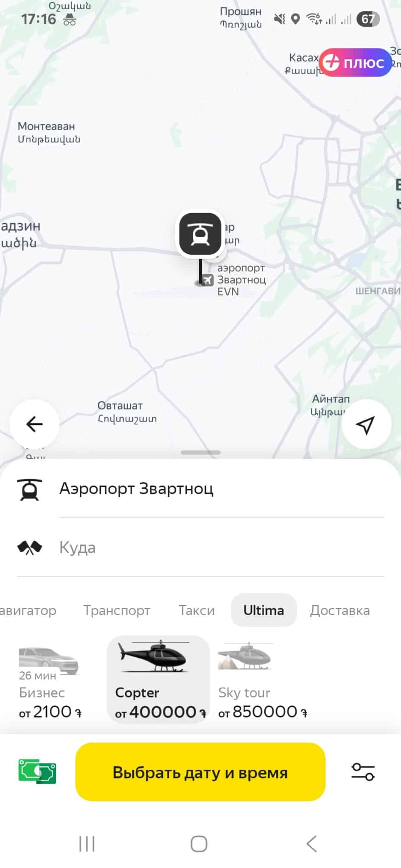This screenshot has height=868, width=401.
Task: Switch to the Доставка tab
Action: (340, 610)
